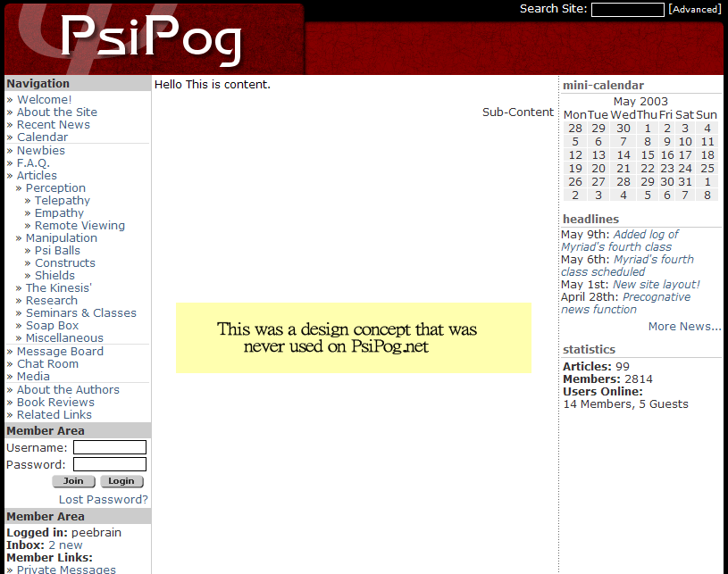
Task: Open the Miscellaneous category
Action: pyautogui.click(x=64, y=338)
